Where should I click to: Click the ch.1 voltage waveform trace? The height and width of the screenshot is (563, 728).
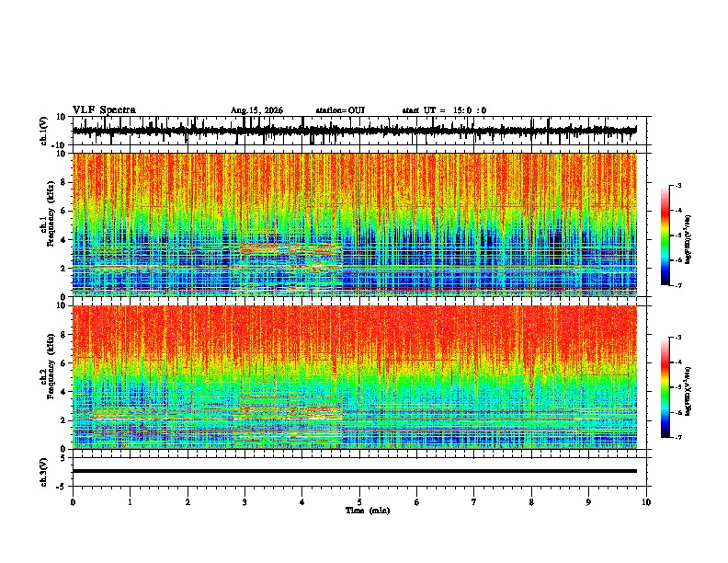tap(355, 131)
